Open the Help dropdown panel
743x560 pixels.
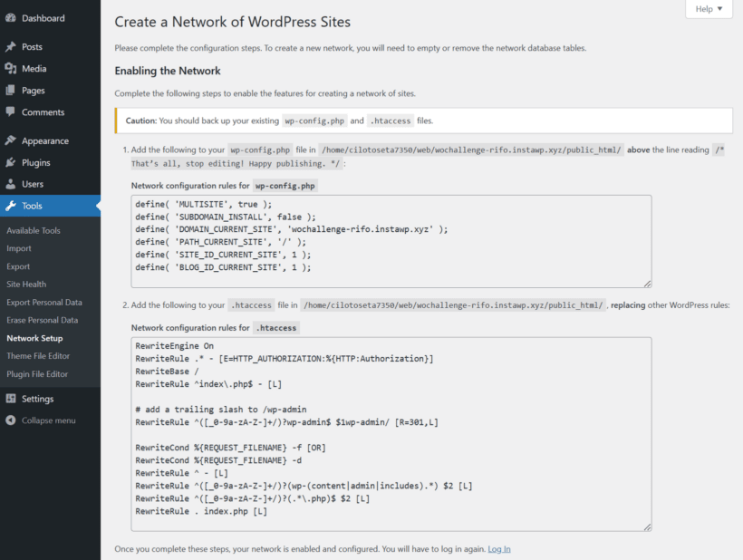tap(708, 8)
